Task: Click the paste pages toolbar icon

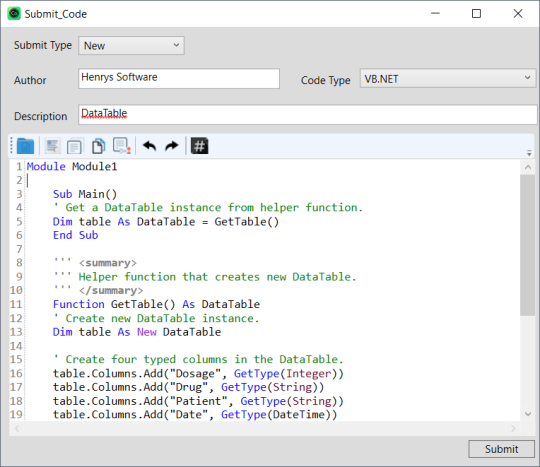Action: [x=98, y=146]
